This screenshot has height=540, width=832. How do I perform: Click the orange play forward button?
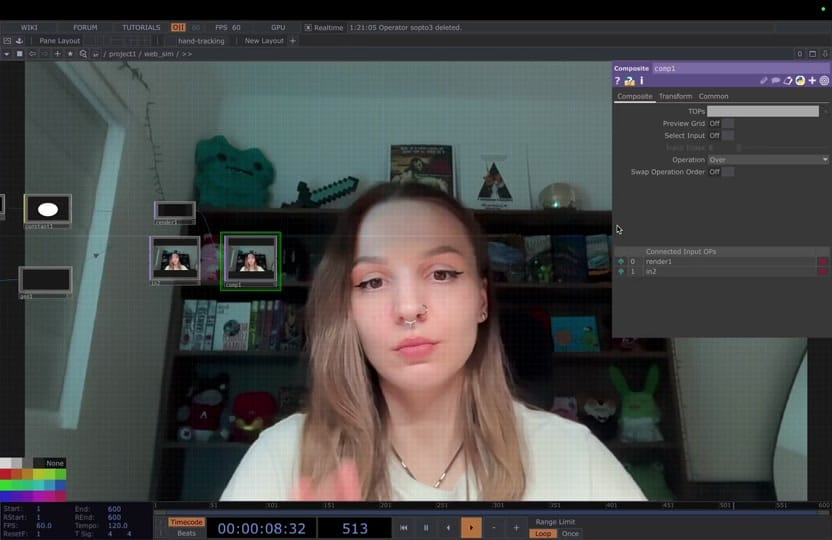(x=471, y=528)
